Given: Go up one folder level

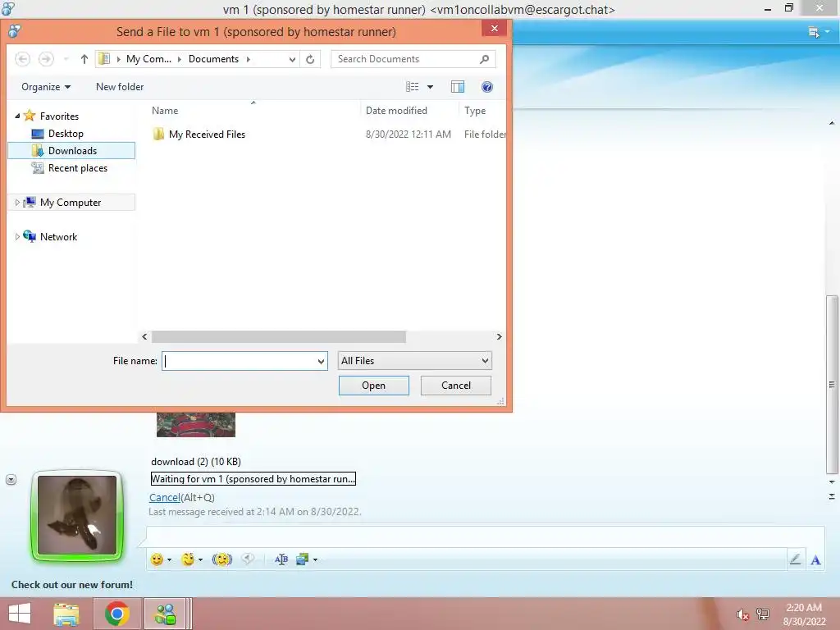Looking at the screenshot, I should click(84, 59).
